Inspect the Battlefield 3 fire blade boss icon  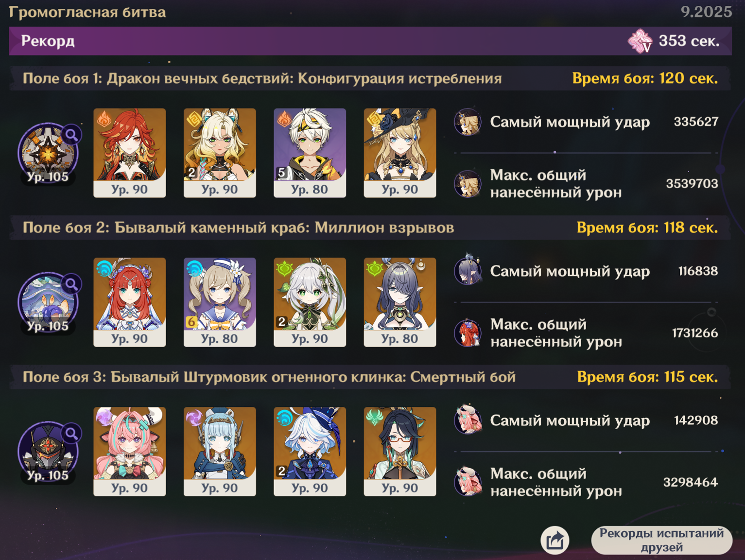48,452
